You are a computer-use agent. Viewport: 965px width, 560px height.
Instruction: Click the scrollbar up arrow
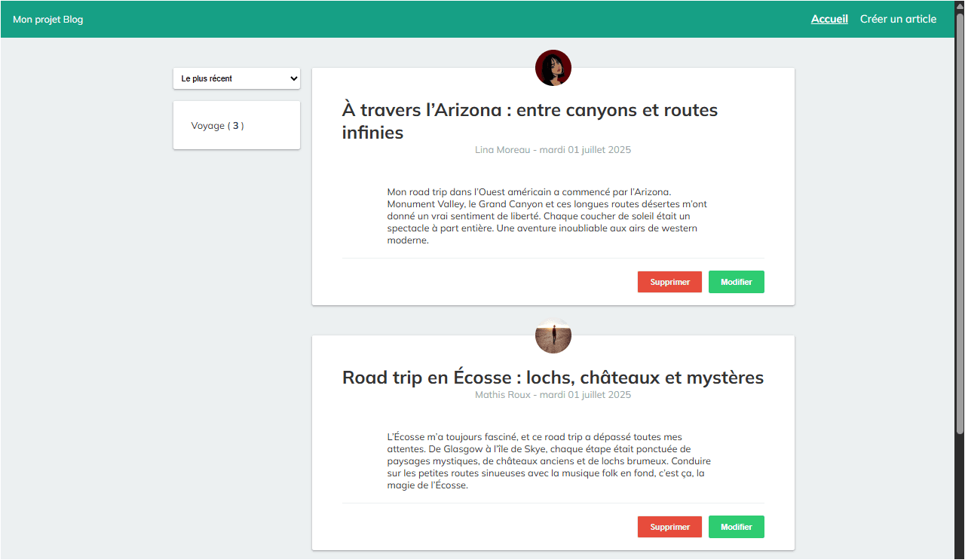tap(960, 5)
